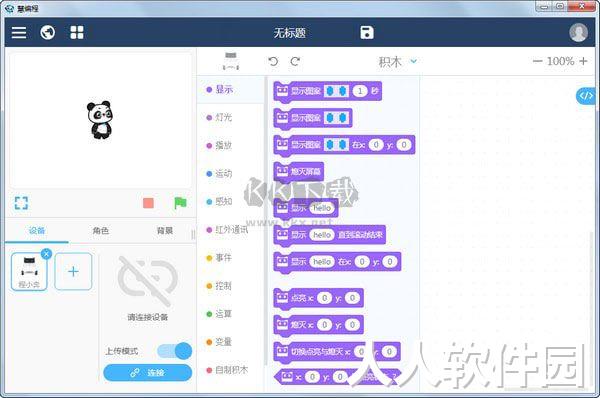Add a new device with the plus tile
600x398 pixels.
73,271
